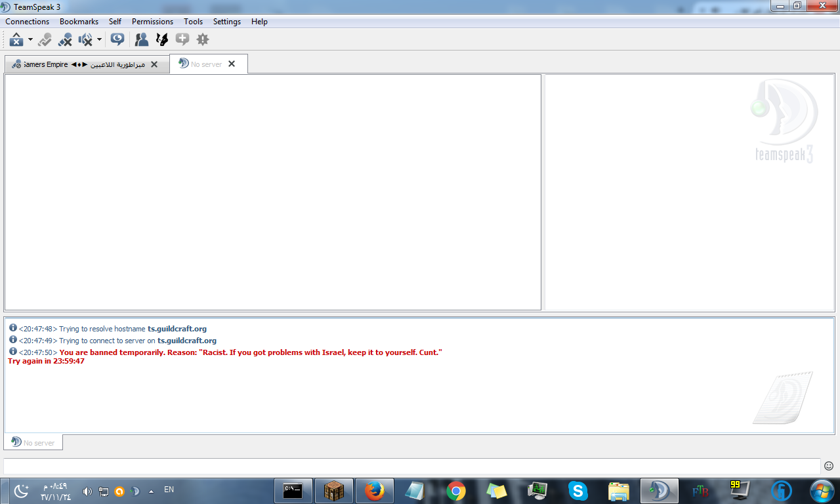Image resolution: width=840 pixels, height=504 pixels.
Task: Toggle the mute speakers icon
Action: coord(85,40)
